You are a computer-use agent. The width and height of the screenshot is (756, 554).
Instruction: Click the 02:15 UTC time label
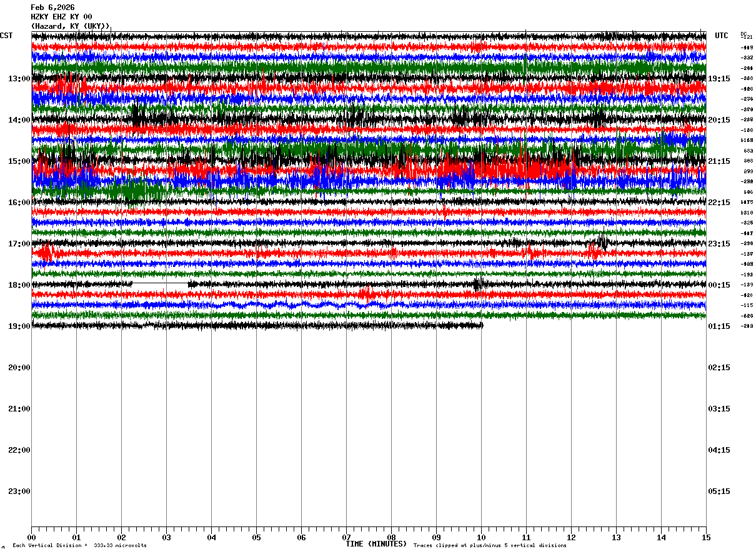[719, 368]
